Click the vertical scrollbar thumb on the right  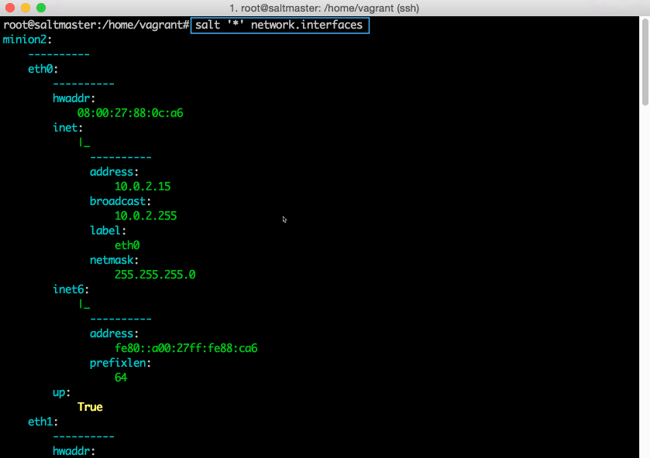click(644, 62)
